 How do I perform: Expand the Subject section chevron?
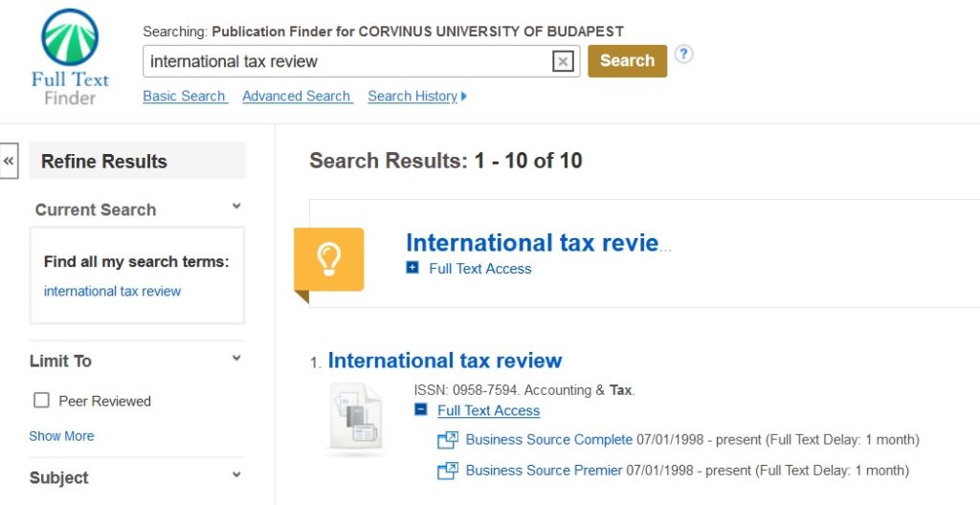[x=236, y=474]
